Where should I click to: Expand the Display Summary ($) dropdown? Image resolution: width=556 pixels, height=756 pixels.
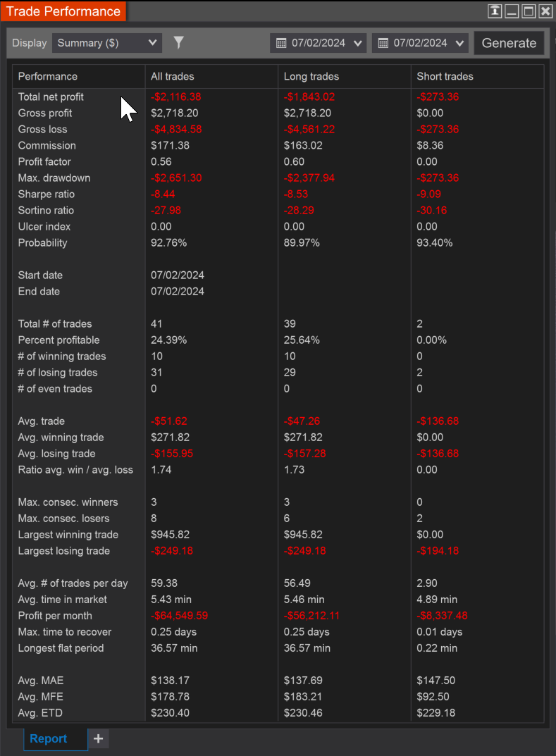tap(107, 43)
